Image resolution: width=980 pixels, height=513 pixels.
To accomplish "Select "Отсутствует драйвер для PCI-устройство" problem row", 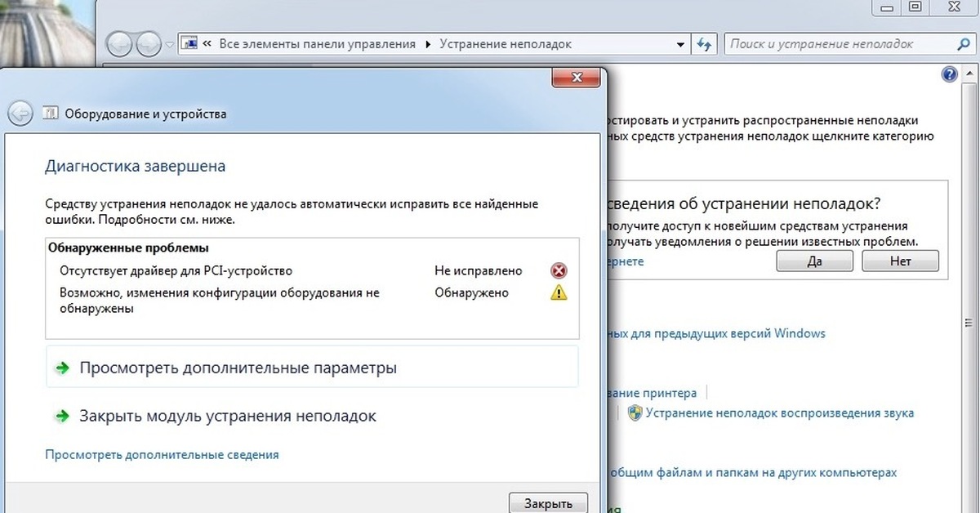I will coord(312,270).
